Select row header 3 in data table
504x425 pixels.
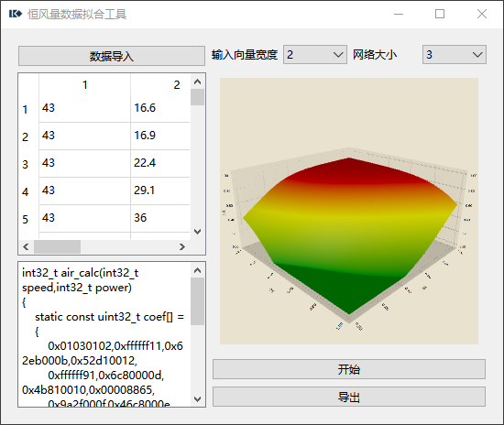28,164
